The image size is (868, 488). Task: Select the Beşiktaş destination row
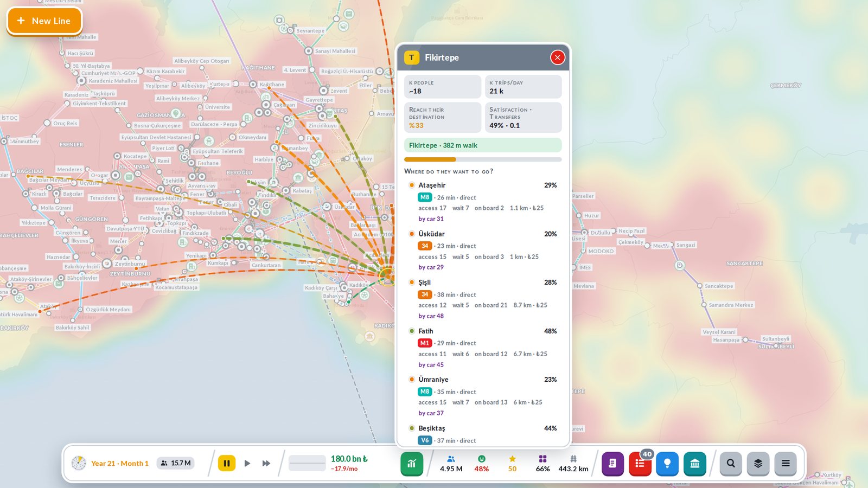pos(483,434)
